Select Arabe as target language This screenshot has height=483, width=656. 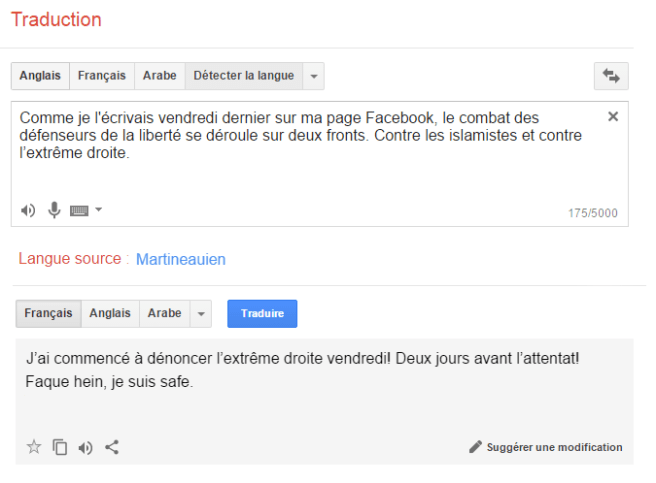point(164,313)
